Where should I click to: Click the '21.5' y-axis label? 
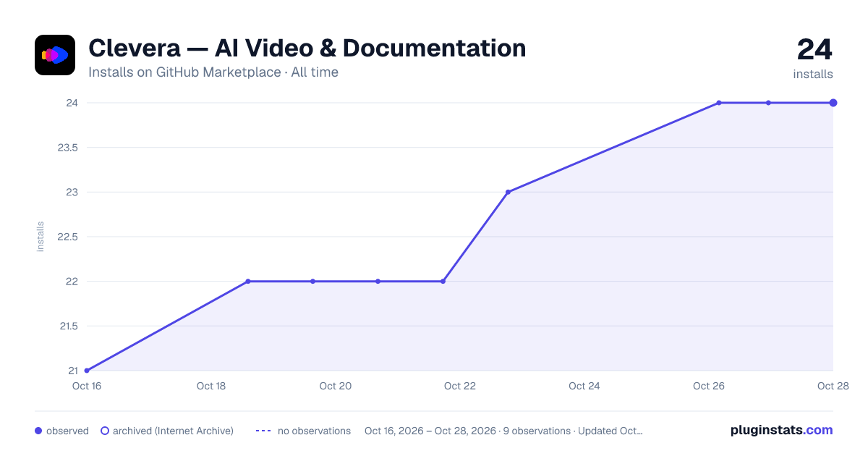[x=67, y=326]
